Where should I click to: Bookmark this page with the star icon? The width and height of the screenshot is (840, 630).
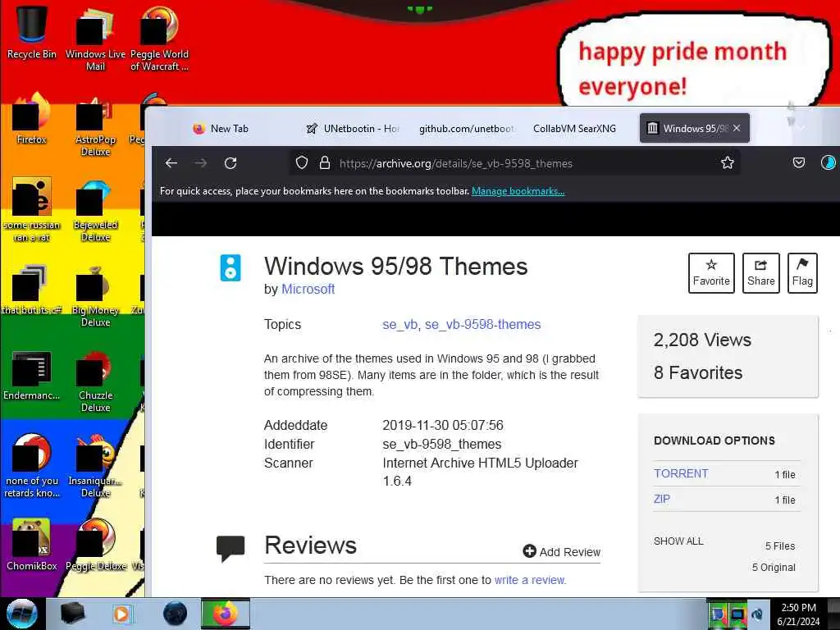(x=727, y=163)
